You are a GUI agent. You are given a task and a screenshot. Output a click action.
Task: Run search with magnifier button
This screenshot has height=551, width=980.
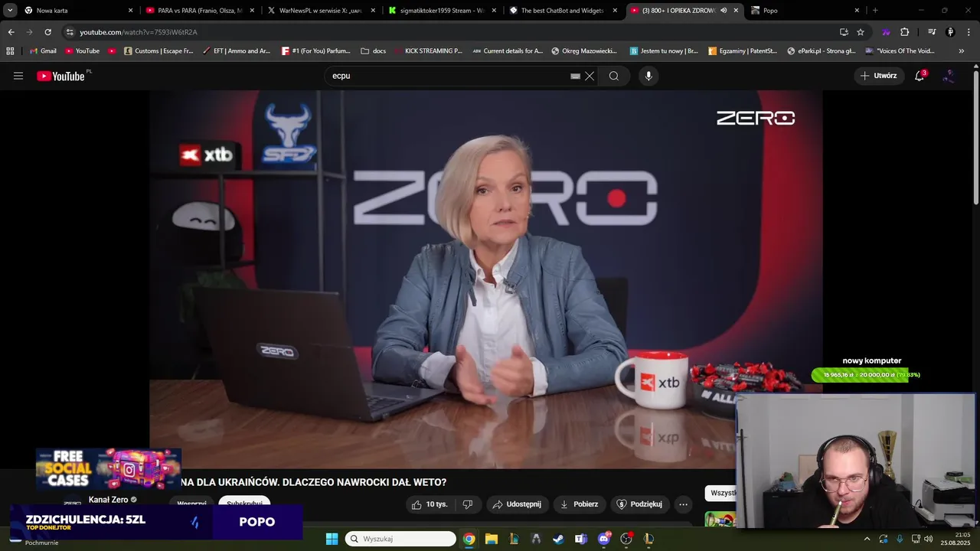coord(614,76)
